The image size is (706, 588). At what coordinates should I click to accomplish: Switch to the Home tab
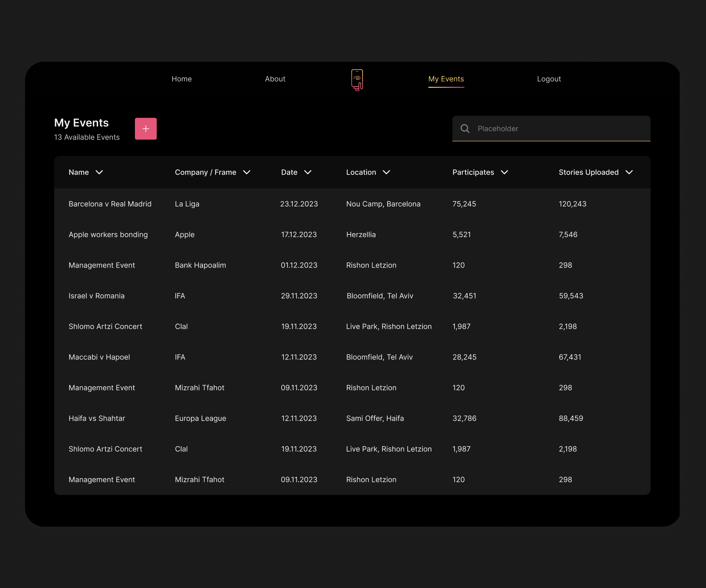[x=182, y=79]
